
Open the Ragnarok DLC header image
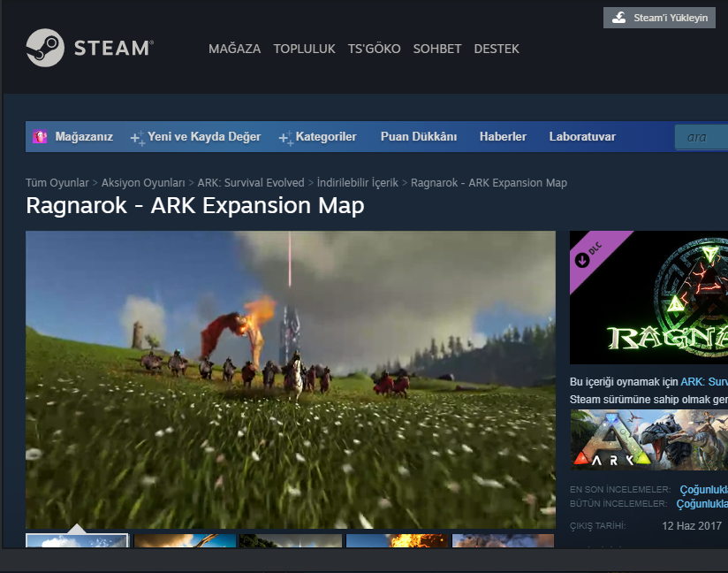click(648, 297)
